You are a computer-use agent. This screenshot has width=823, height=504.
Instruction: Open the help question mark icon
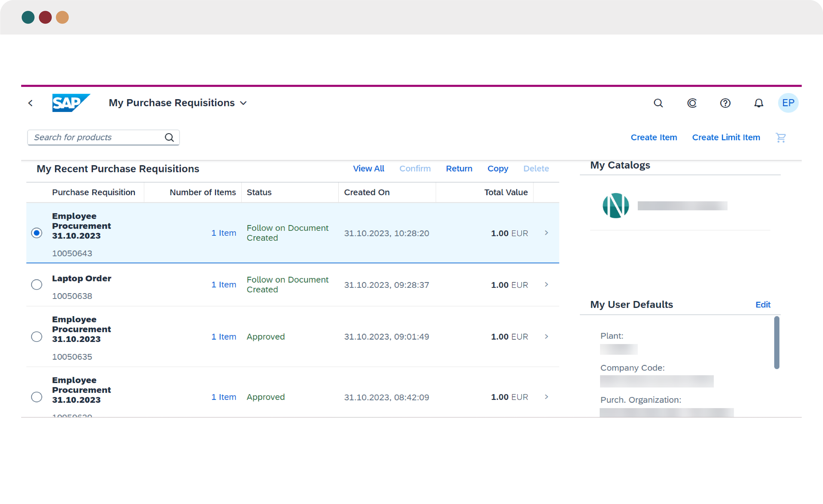point(725,103)
